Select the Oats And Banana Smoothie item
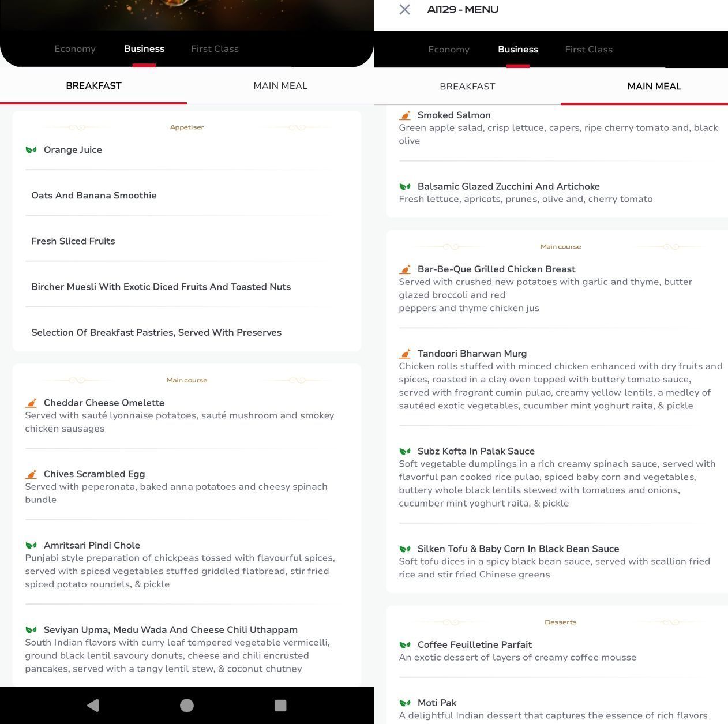The image size is (728, 724). 94,196
